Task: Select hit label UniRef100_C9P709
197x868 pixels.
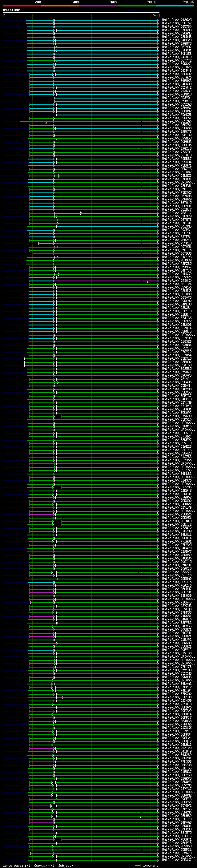Action: point(177,711)
